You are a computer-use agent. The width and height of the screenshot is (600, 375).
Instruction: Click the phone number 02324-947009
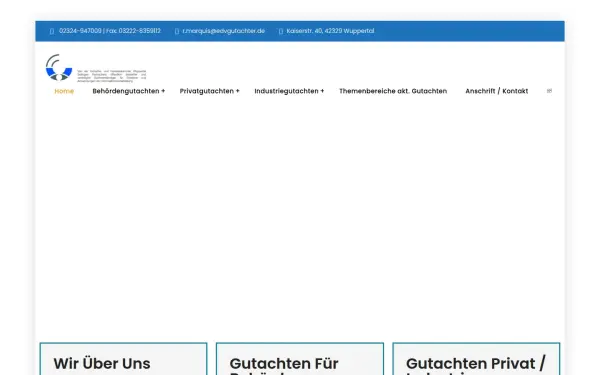coord(80,31)
